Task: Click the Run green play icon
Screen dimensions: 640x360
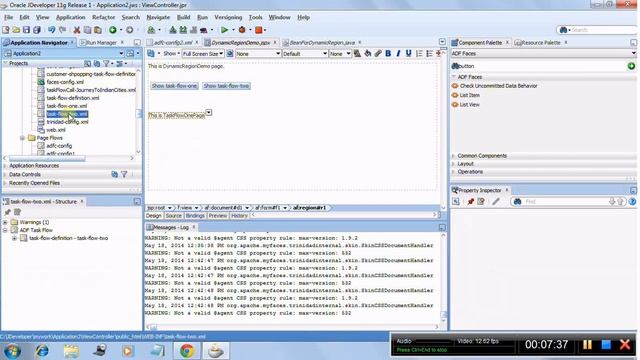Action: click(x=224, y=30)
